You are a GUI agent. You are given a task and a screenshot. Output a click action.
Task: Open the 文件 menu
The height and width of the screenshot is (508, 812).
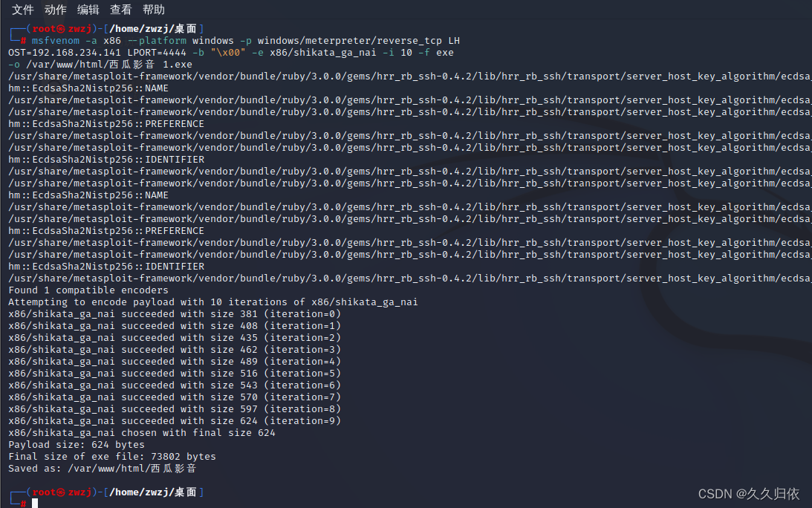[23, 10]
